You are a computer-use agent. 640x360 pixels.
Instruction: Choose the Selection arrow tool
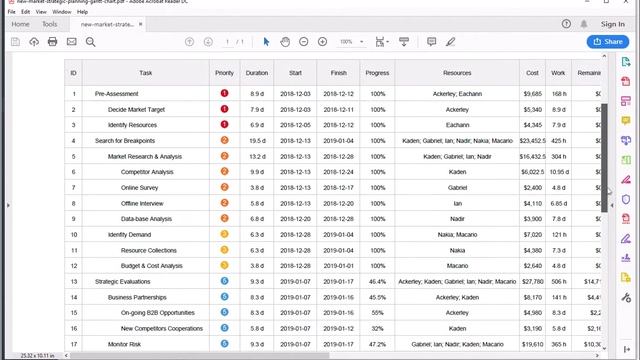pyautogui.click(x=266, y=42)
